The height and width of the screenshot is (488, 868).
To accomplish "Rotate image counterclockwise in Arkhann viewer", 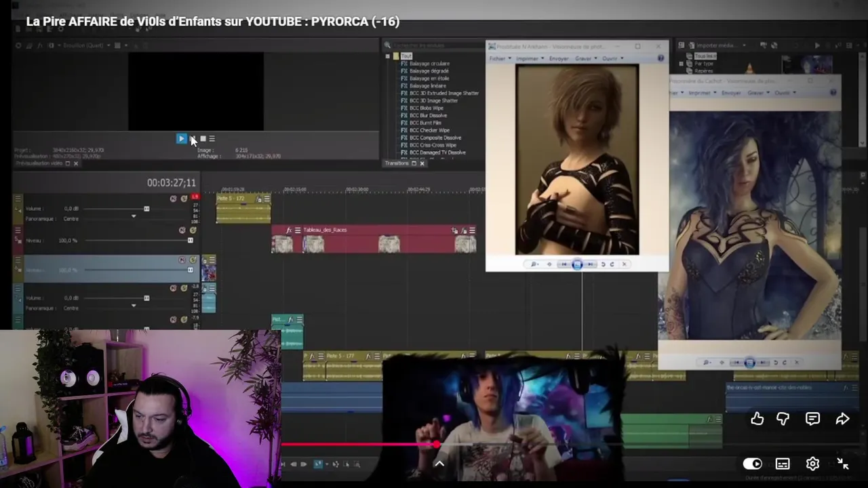I will click(603, 264).
